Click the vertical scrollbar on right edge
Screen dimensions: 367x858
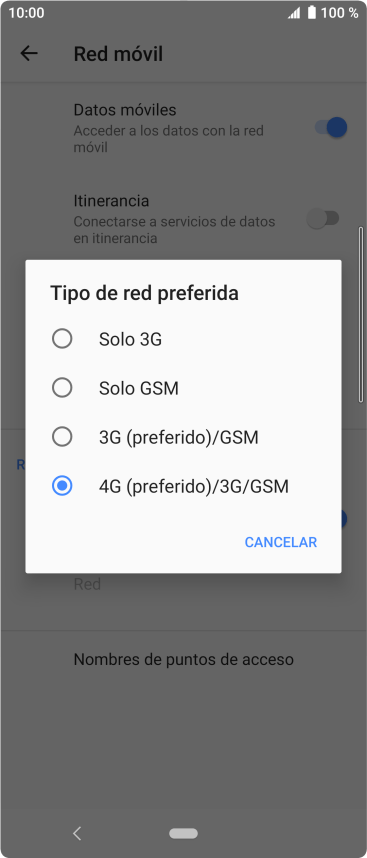coord(360,315)
